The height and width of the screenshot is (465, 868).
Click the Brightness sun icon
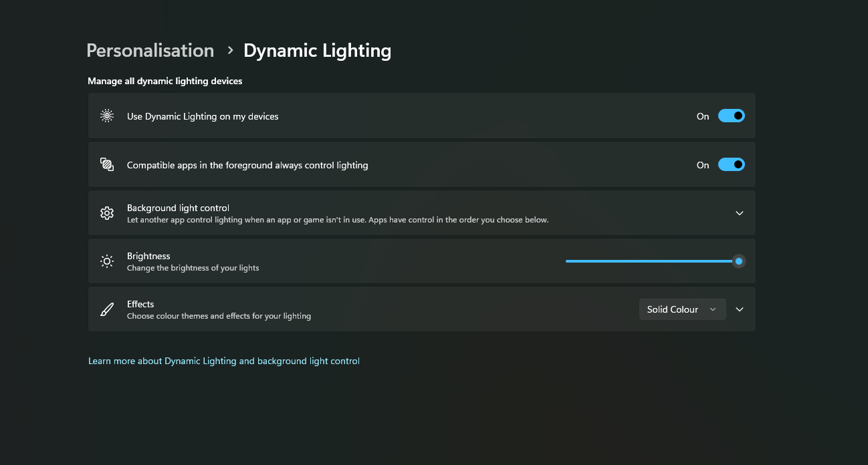(107, 261)
